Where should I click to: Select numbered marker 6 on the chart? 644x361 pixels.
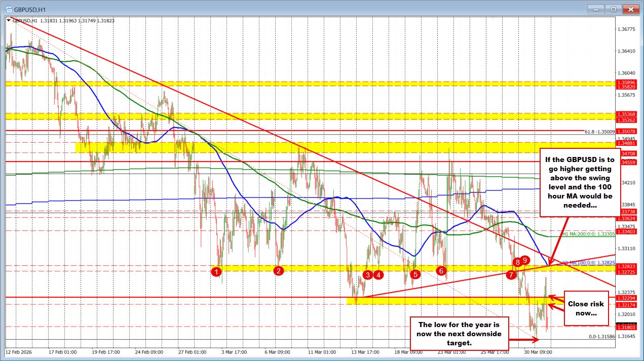pos(440,271)
